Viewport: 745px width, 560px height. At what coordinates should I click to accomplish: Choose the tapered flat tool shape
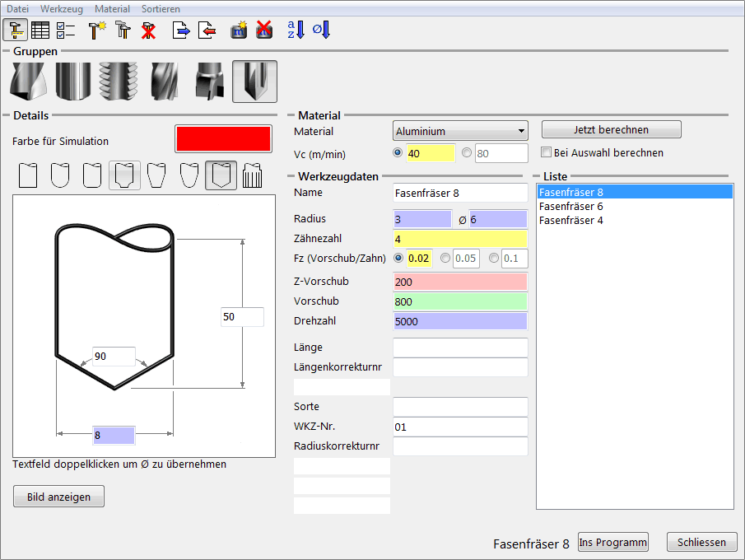click(x=156, y=175)
